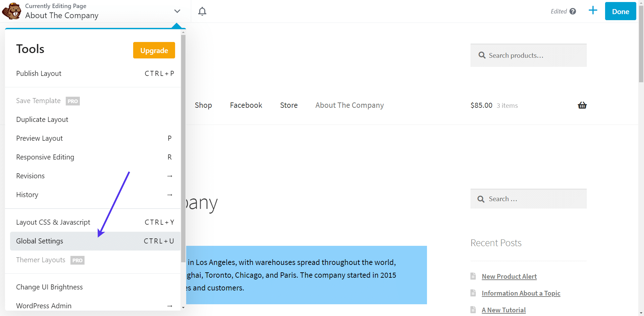Open the shopping cart basket icon
Viewport: 644px width, 316px height.
[x=582, y=105]
